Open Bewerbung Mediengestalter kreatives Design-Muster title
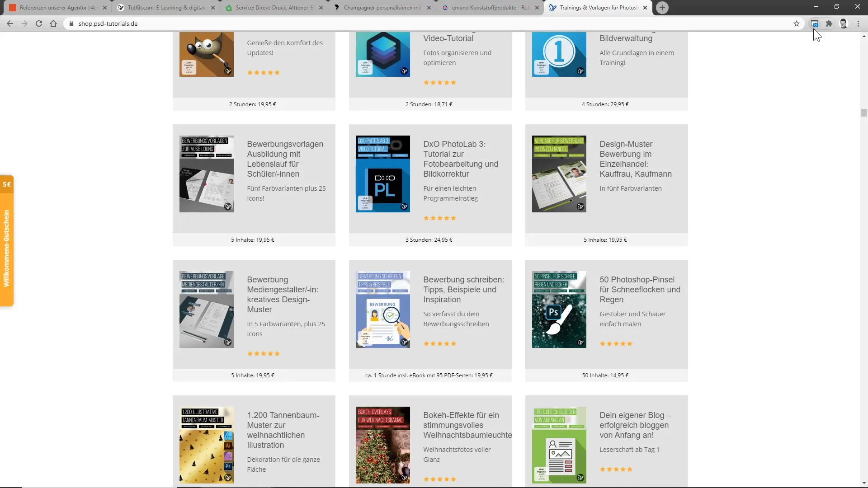This screenshot has height=488, width=868. pos(283,295)
